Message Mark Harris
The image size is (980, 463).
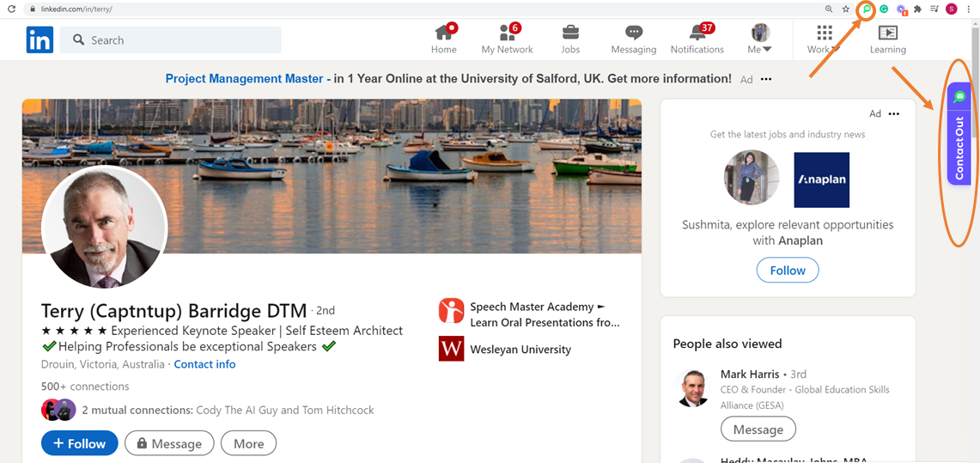click(x=758, y=429)
